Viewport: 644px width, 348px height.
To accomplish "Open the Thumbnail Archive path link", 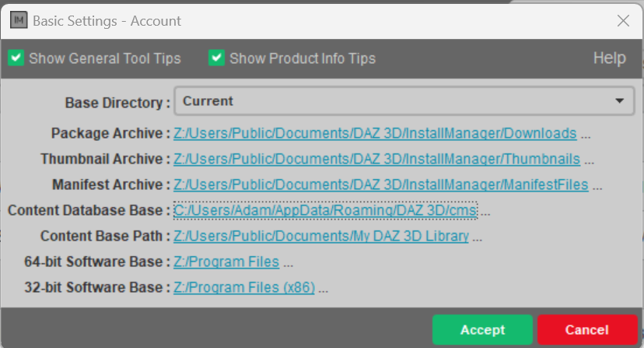I will (376, 159).
